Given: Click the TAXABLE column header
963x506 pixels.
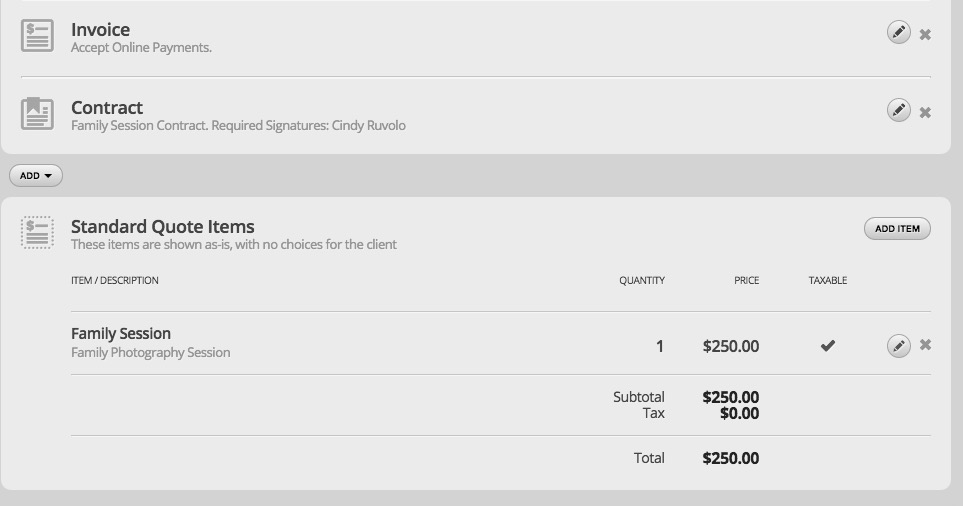Looking at the screenshot, I should 828,281.
